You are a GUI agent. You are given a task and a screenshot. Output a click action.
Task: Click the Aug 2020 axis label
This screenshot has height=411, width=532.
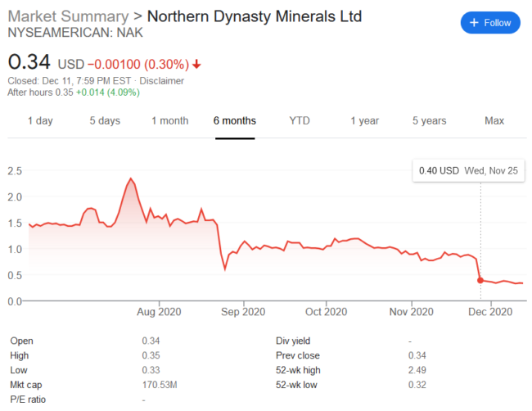click(158, 312)
